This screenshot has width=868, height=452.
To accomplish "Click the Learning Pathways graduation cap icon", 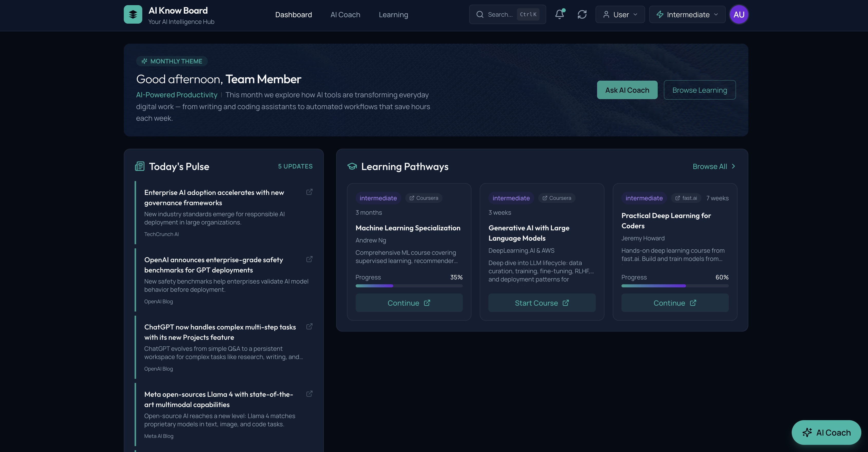I will (352, 166).
